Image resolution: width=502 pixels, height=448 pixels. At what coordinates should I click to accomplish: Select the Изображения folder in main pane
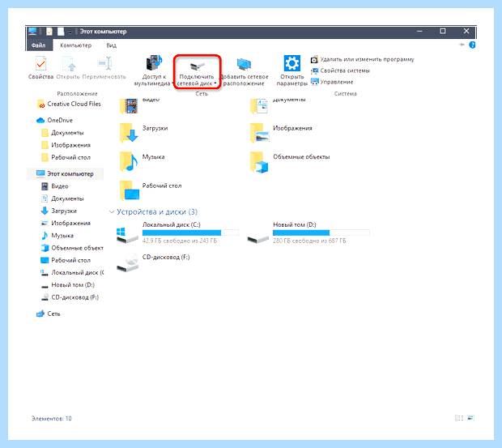point(281,133)
